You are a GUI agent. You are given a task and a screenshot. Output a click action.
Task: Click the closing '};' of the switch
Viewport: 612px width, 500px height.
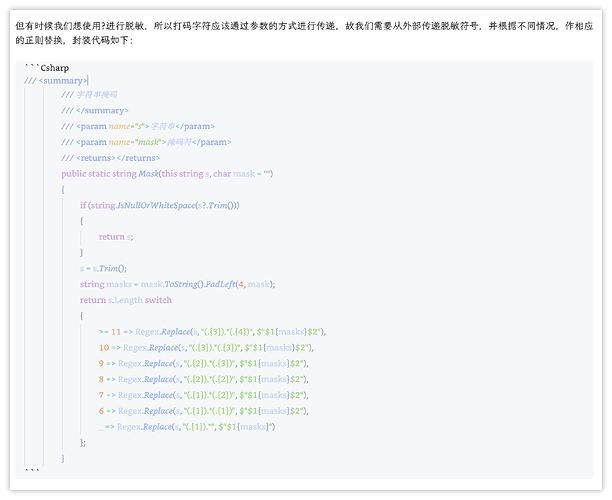(x=83, y=442)
